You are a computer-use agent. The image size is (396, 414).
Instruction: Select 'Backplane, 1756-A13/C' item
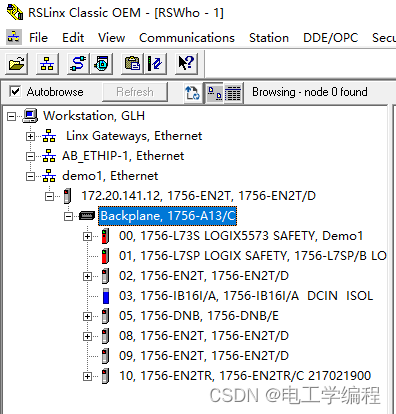(168, 216)
